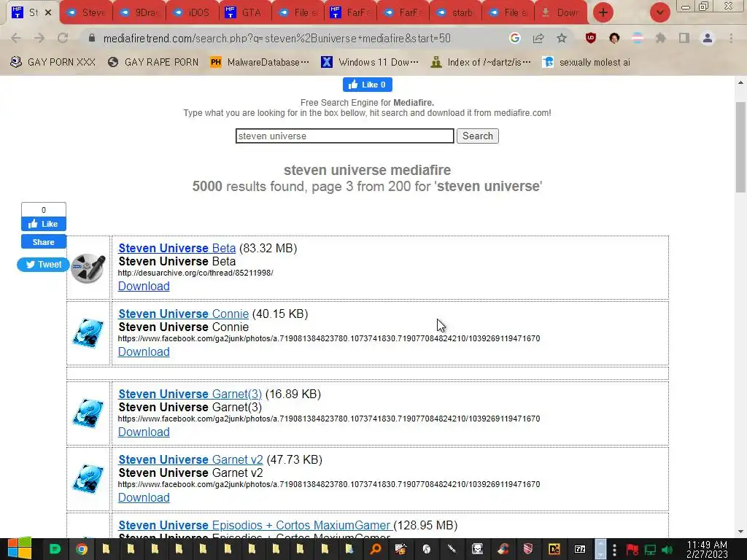Click the tape reel icon for Beta result
This screenshot has width=747, height=560.
88,268
